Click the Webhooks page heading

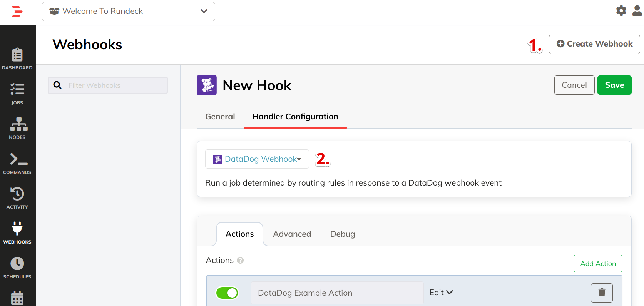(87, 45)
